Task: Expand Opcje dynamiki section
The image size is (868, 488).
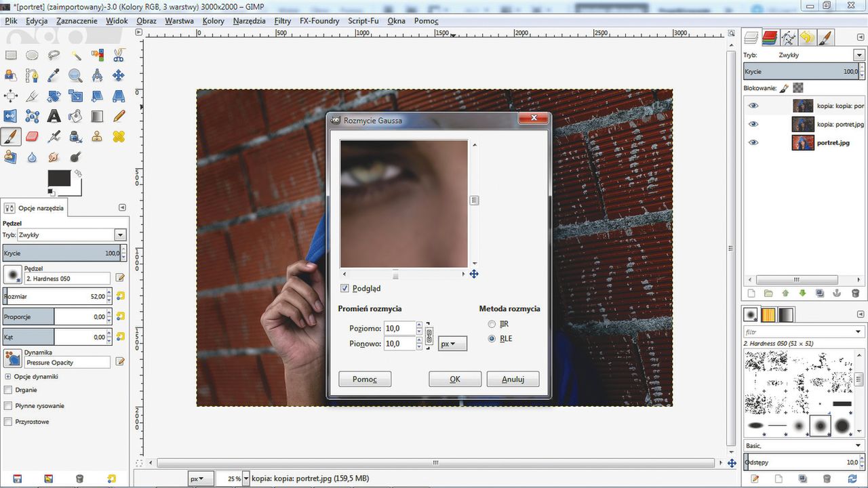Action: [x=8, y=376]
